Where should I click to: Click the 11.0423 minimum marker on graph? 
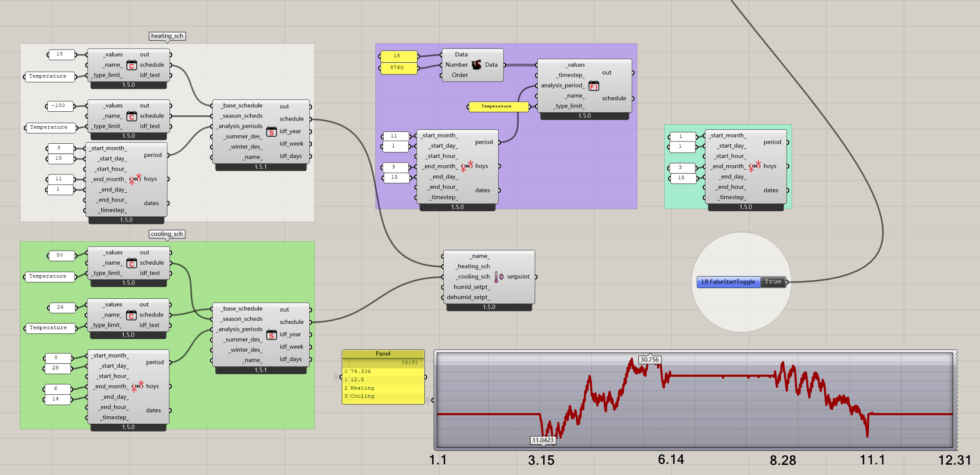click(x=543, y=440)
